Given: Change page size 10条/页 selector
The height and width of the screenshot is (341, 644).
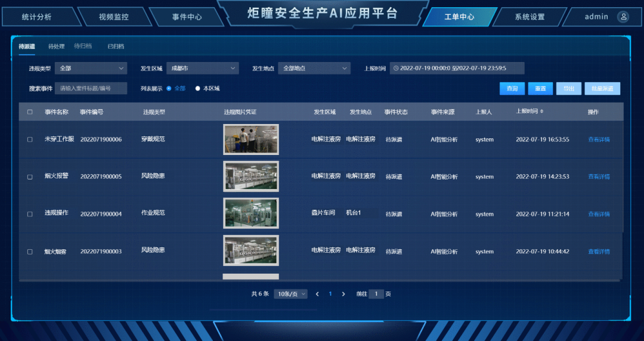Looking at the screenshot, I should [290, 294].
